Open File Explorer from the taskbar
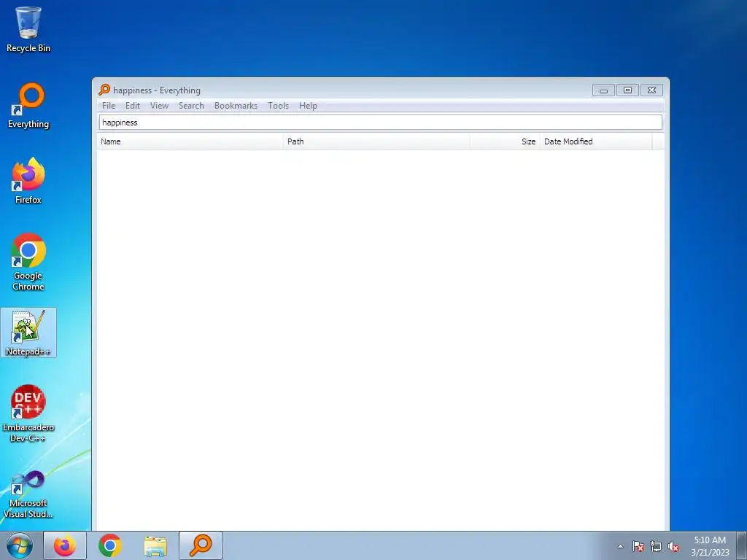This screenshot has width=747, height=560. coord(155,545)
